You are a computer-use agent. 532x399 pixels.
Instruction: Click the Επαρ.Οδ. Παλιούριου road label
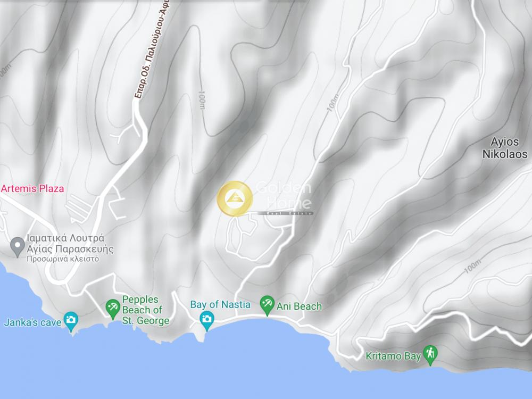click(x=153, y=49)
